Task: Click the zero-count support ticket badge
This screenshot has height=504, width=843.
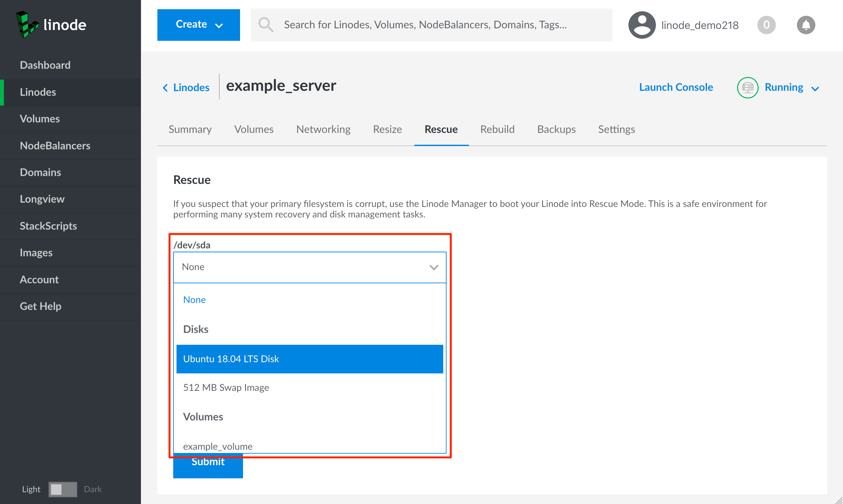Action: [x=766, y=25]
